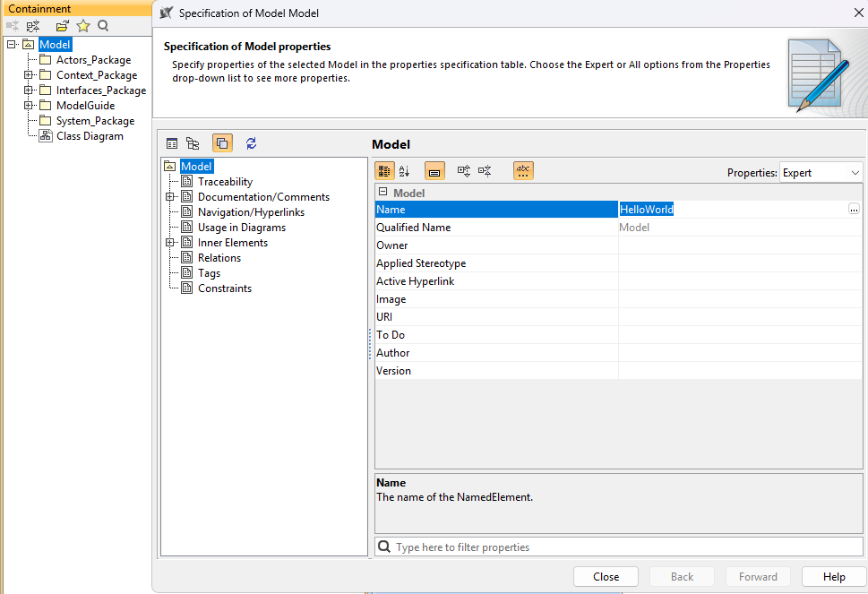Click the open folder icon in Containment toolbar
This screenshot has height=594, width=868.
(63, 25)
